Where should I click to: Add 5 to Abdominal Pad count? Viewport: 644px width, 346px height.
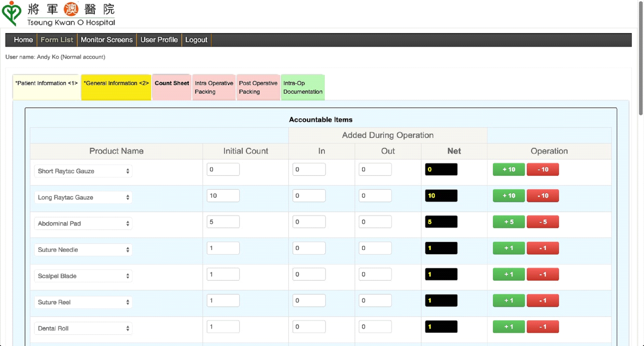coord(509,222)
